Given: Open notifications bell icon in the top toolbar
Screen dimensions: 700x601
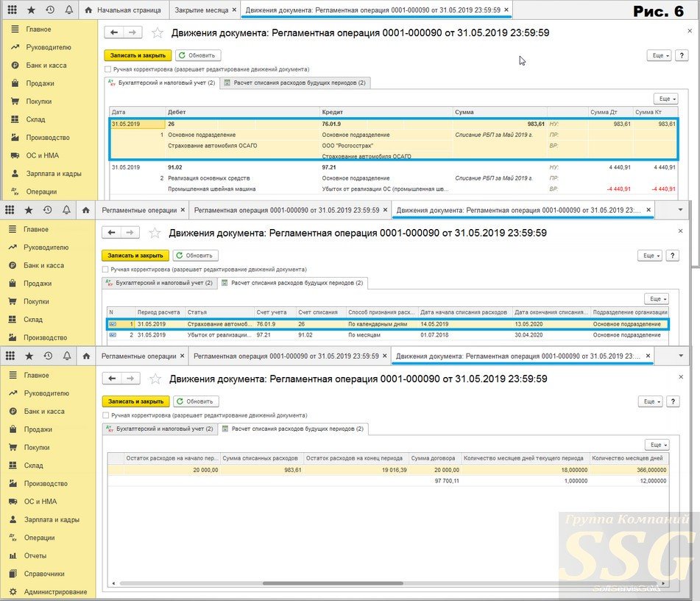Looking at the screenshot, I should (68, 10).
